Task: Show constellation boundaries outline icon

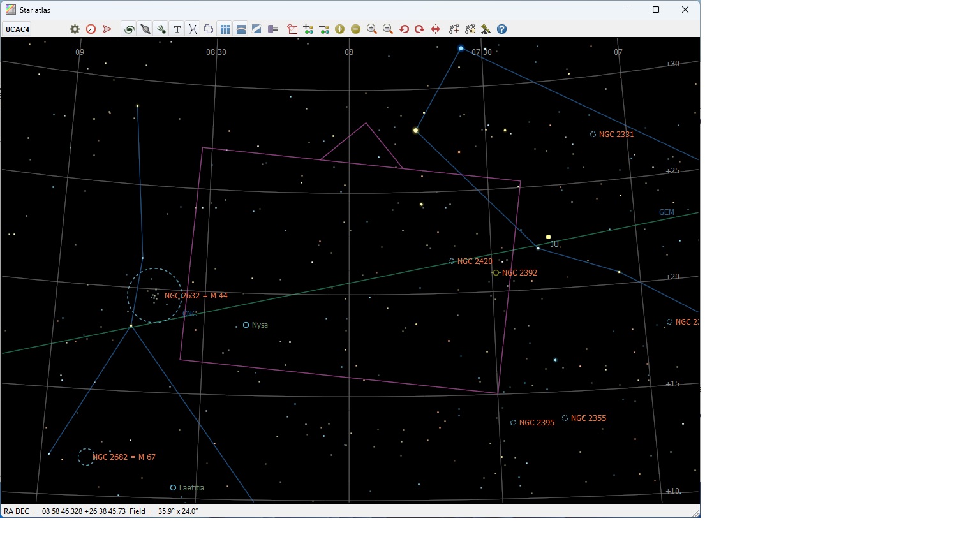Action: (x=209, y=29)
